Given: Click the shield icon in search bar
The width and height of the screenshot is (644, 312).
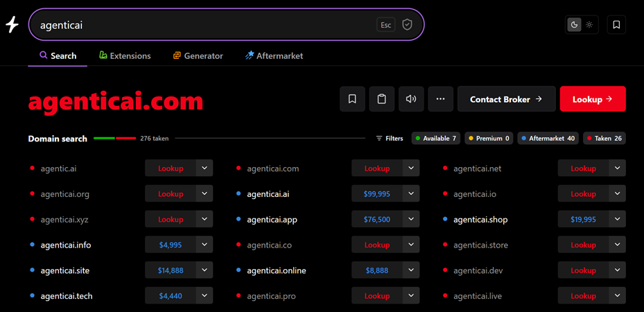Looking at the screenshot, I should click(407, 25).
